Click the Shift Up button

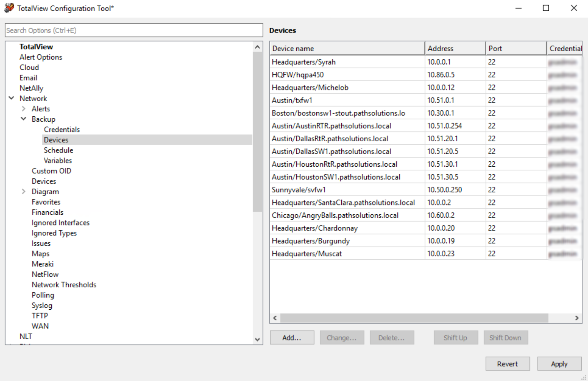456,338
